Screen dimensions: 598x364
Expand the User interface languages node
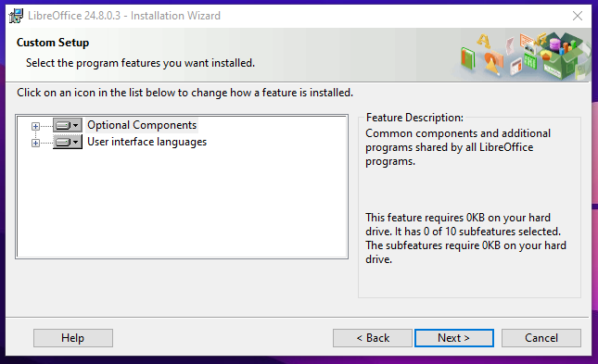click(35, 143)
